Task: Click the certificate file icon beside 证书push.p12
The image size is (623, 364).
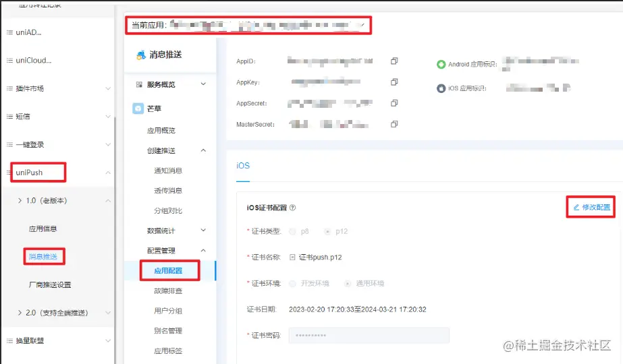Action: (x=292, y=257)
